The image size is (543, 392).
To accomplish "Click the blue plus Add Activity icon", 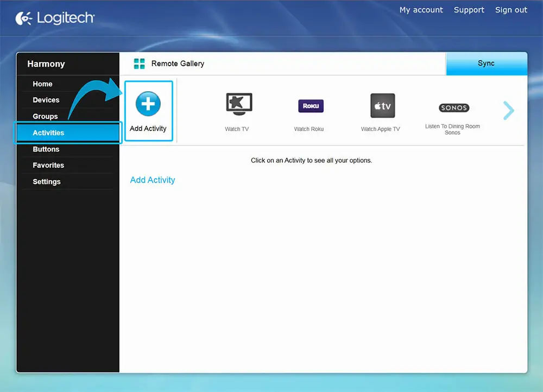I will (148, 104).
